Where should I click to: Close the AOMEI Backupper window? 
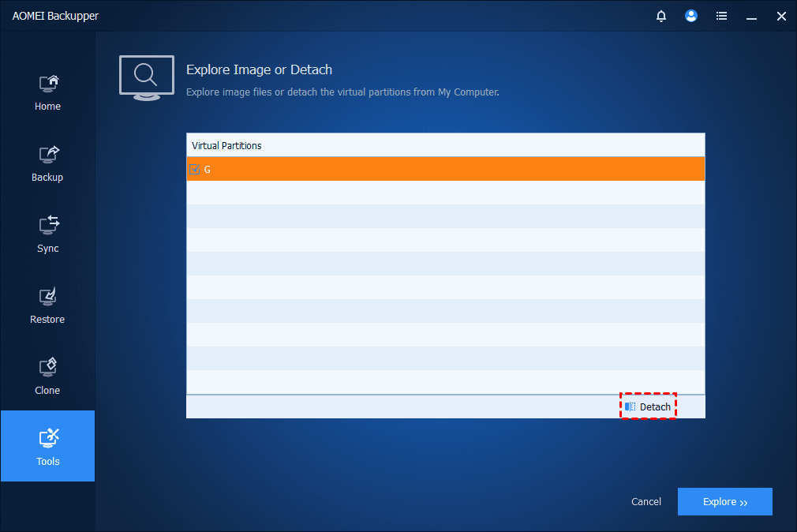click(x=780, y=16)
